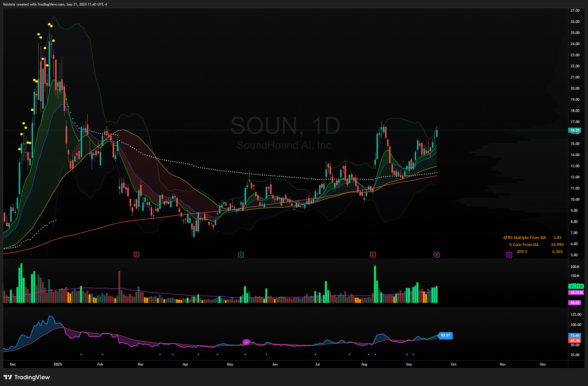Click the Aug label on time axis
Image resolution: width=588 pixels, height=386 pixels.
click(364, 364)
